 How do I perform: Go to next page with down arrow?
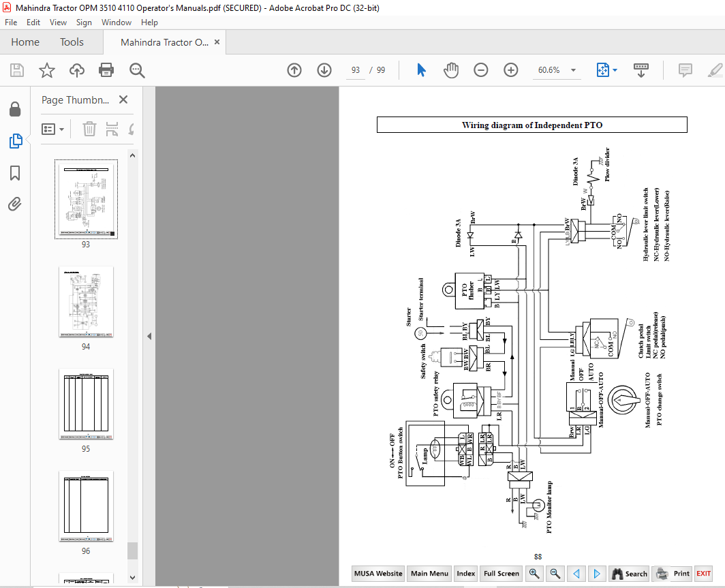[324, 70]
